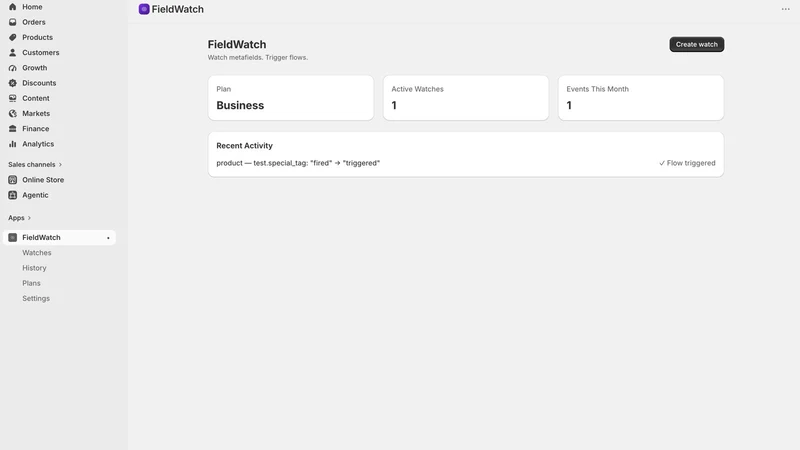Viewport: 800px width, 450px height.
Task: Click the Home house icon
Action: point(13,7)
